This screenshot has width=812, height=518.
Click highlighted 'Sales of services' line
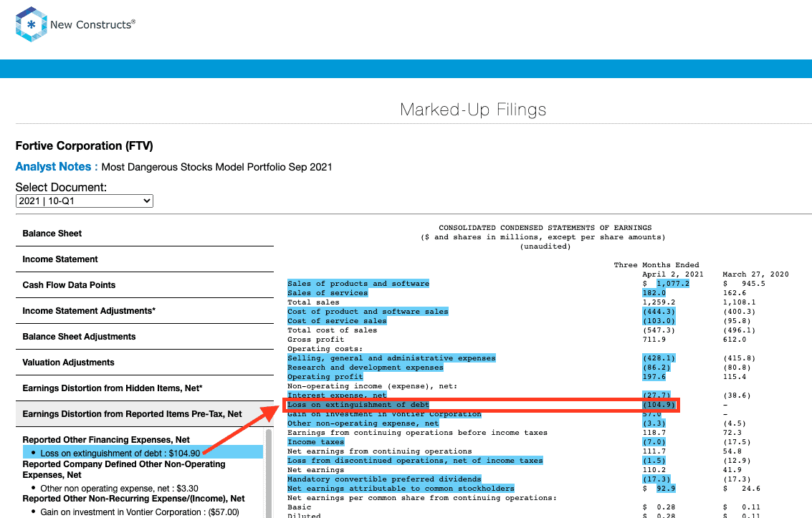328,293
